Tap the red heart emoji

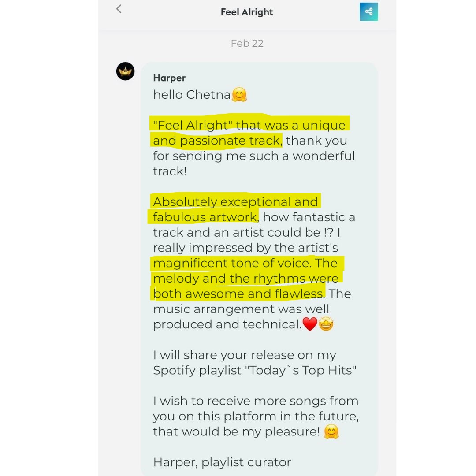[310, 324]
